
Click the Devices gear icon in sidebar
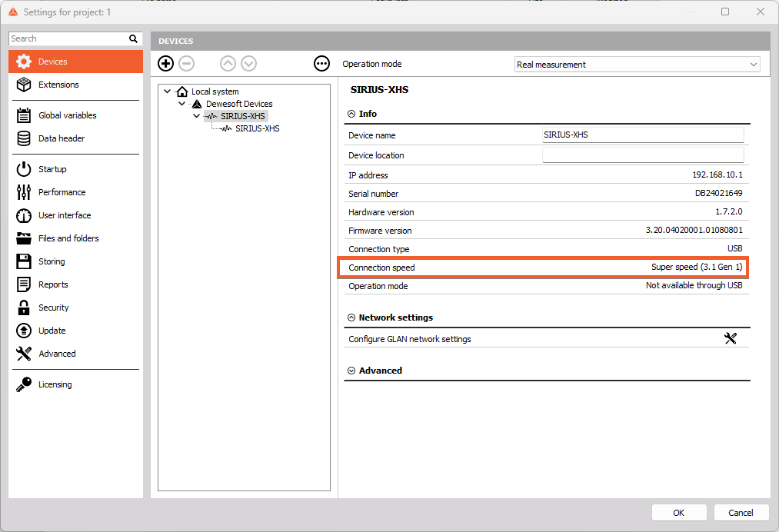point(24,62)
